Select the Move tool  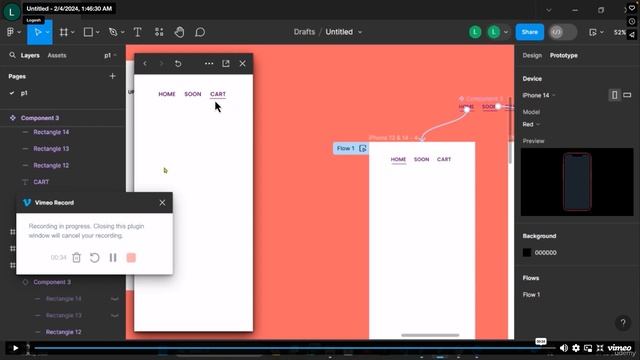tap(38, 32)
